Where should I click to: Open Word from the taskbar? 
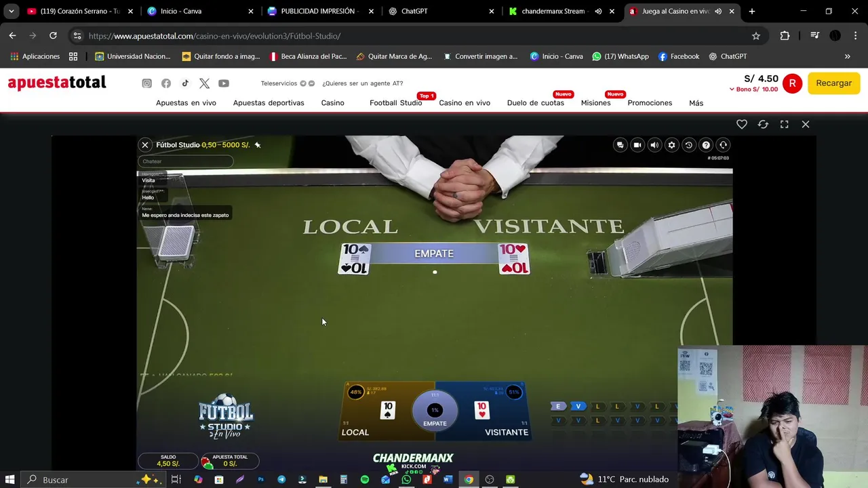tap(448, 479)
